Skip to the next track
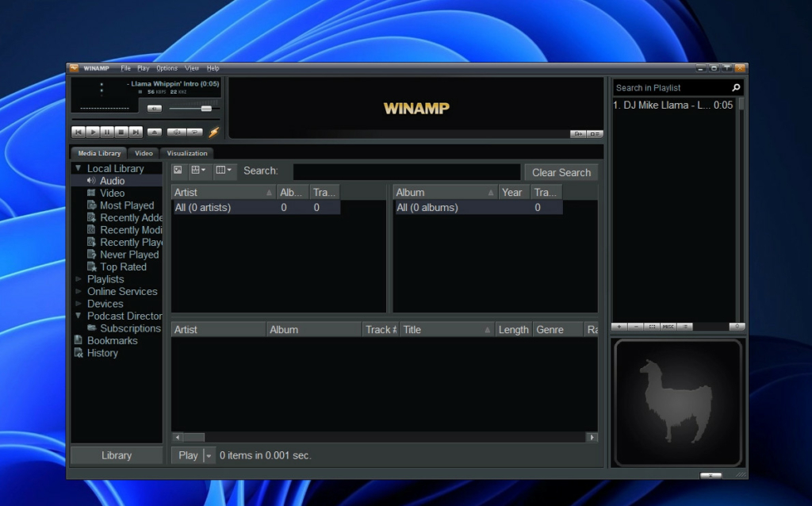 pyautogui.click(x=136, y=132)
